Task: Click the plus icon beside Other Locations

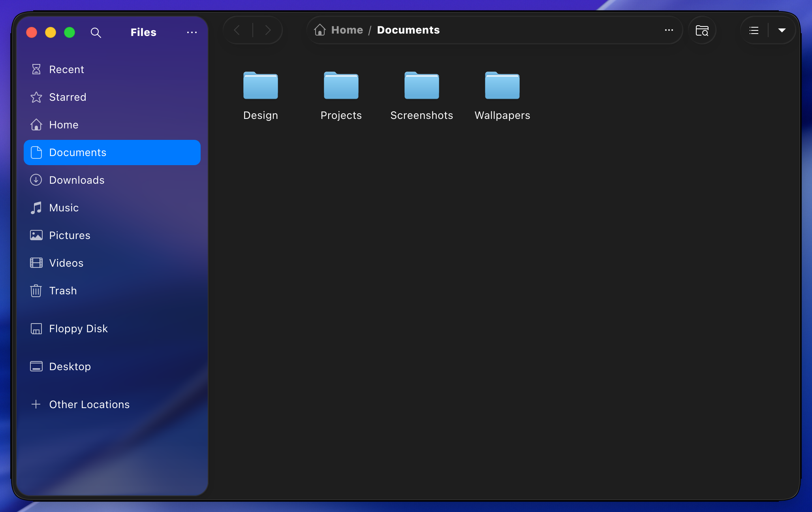Action: point(36,405)
